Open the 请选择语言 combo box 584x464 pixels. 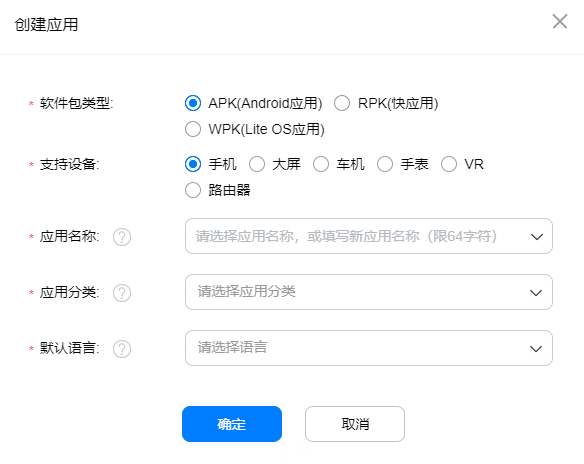point(369,348)
